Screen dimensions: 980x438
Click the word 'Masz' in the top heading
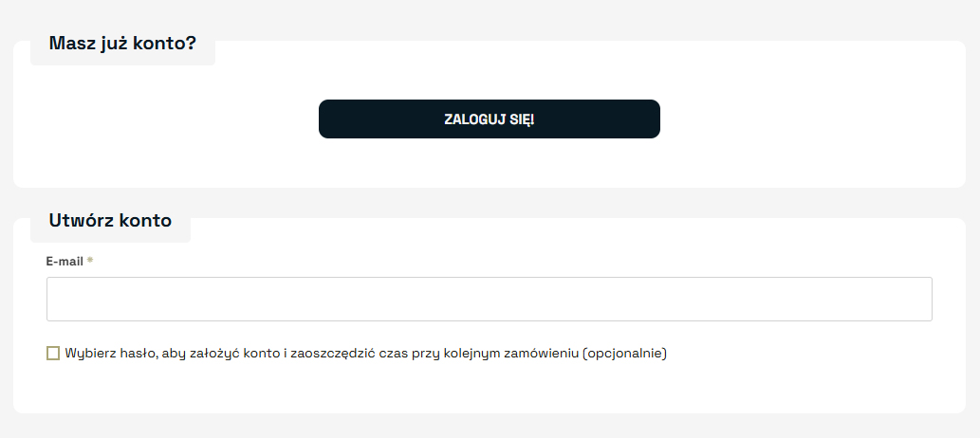tap(69, 44)
